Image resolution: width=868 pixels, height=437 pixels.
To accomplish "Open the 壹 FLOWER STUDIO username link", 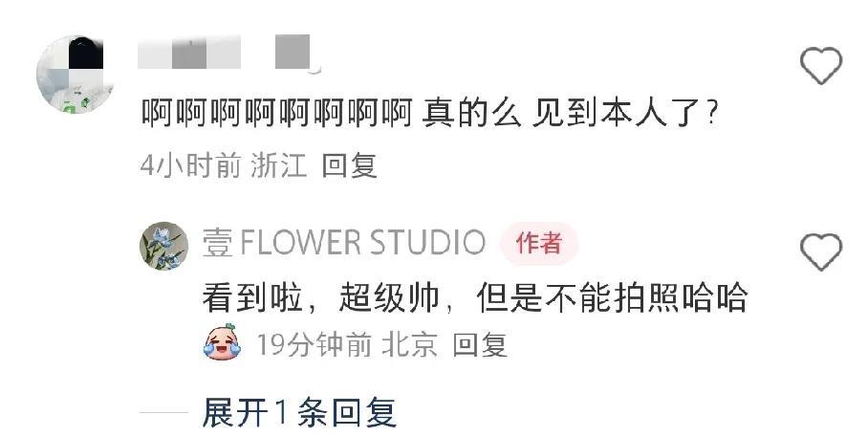I will [344, 243].
